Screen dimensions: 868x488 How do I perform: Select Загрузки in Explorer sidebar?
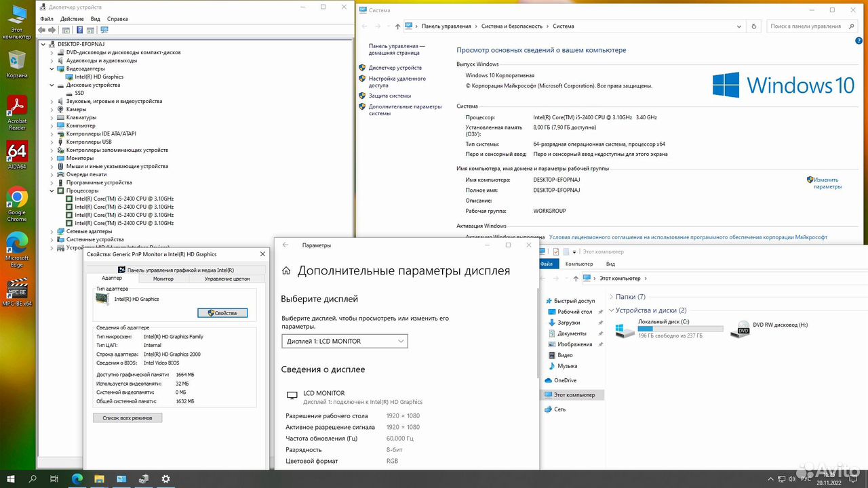[x=568, y=323]
